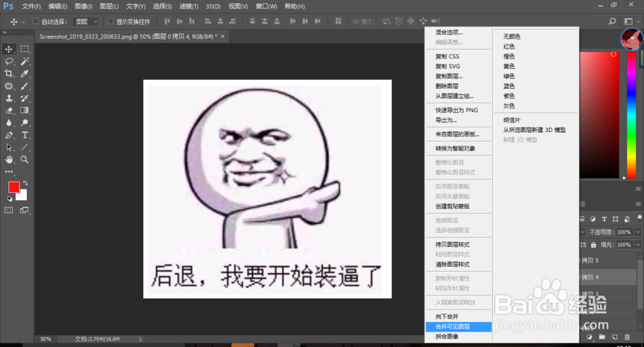Toggle the adjustment layer filter icon
Screen dimensions: 644x347
click(x=592, y=220)
